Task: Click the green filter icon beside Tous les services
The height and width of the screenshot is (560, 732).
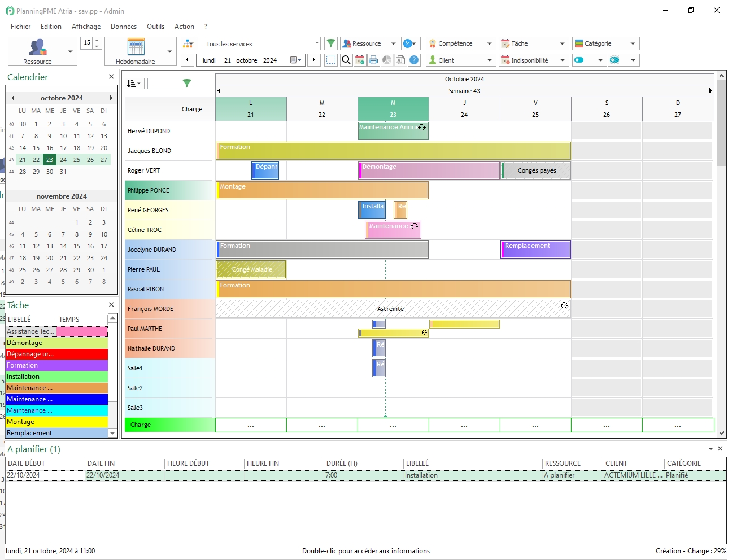Action: coord(331,43)
